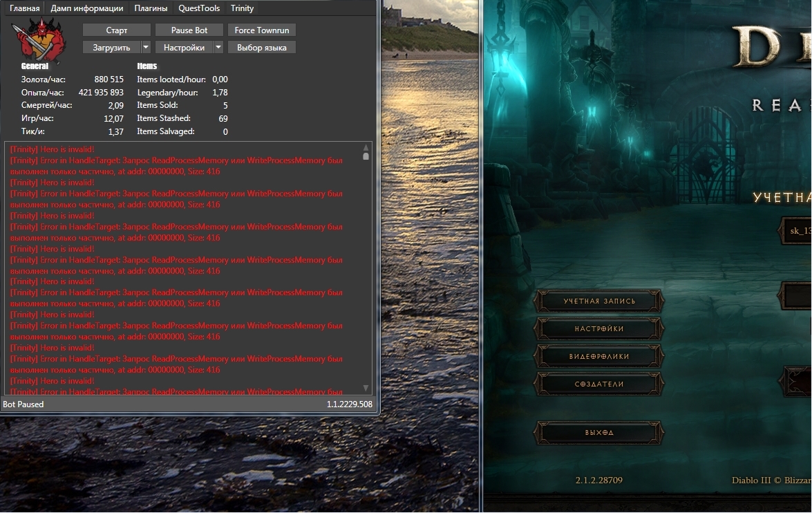This screenshot has width=812, height=513.
Task: Click the Pause Bot button
Action: (x=189, y=30)
